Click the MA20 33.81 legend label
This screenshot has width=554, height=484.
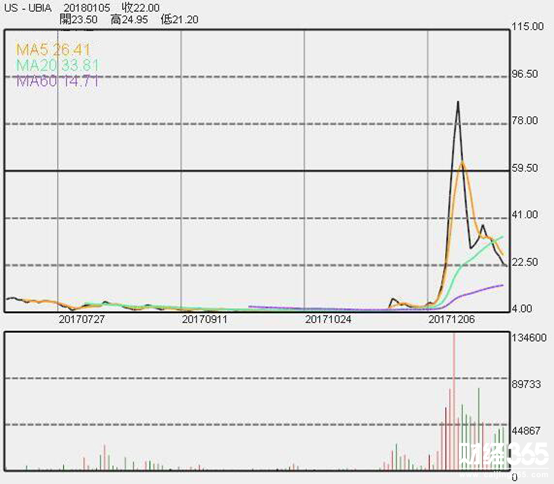(x=58, y=66)
